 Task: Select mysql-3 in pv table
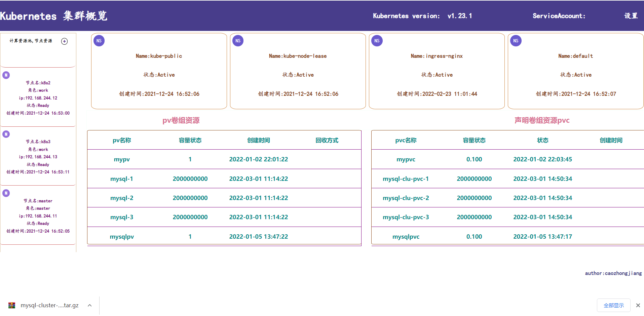pos(122,217)
